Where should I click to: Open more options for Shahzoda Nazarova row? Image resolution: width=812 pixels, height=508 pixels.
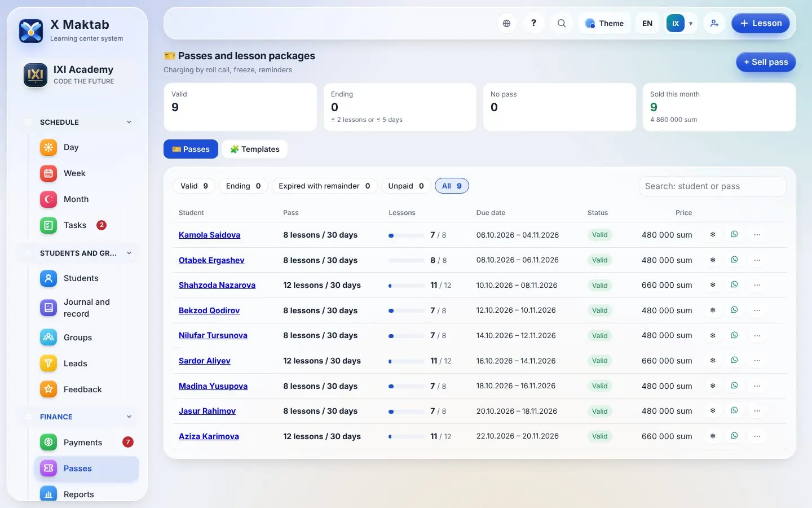click(757, 285)
